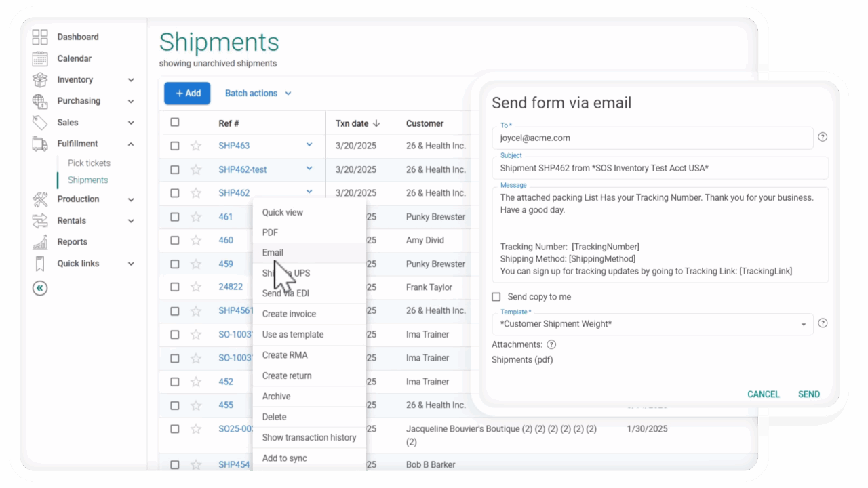Click the Reports chart icon
The width and height of the screenshot is (868, 488).
coord(40,242)
